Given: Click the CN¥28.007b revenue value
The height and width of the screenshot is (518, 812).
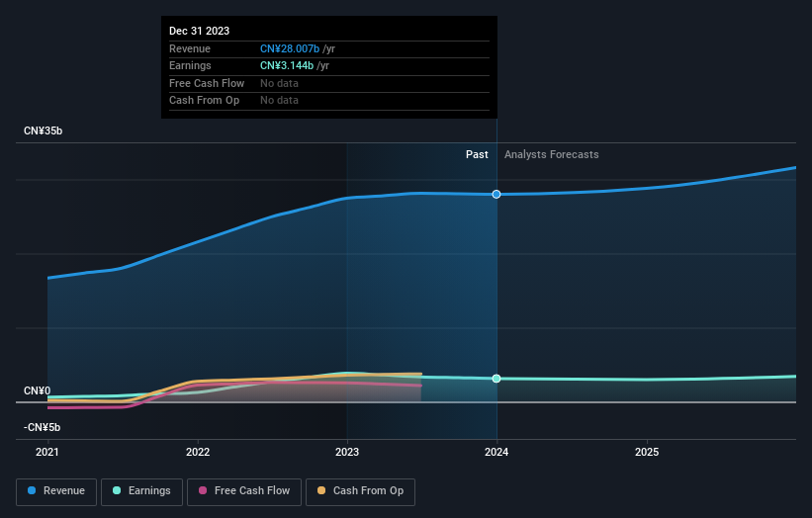Looking at the screenshot, I should [x=290, y=48].
